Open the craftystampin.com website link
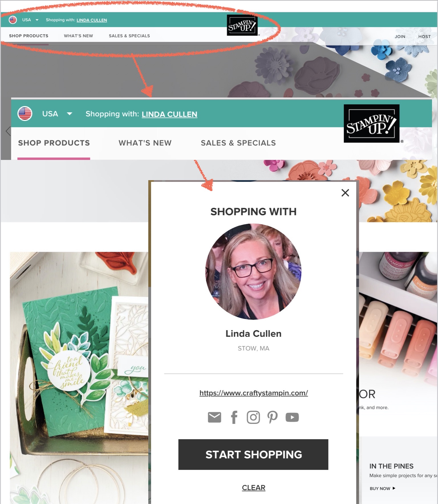The width and height of the screenshot is (438, 504). 254,393
